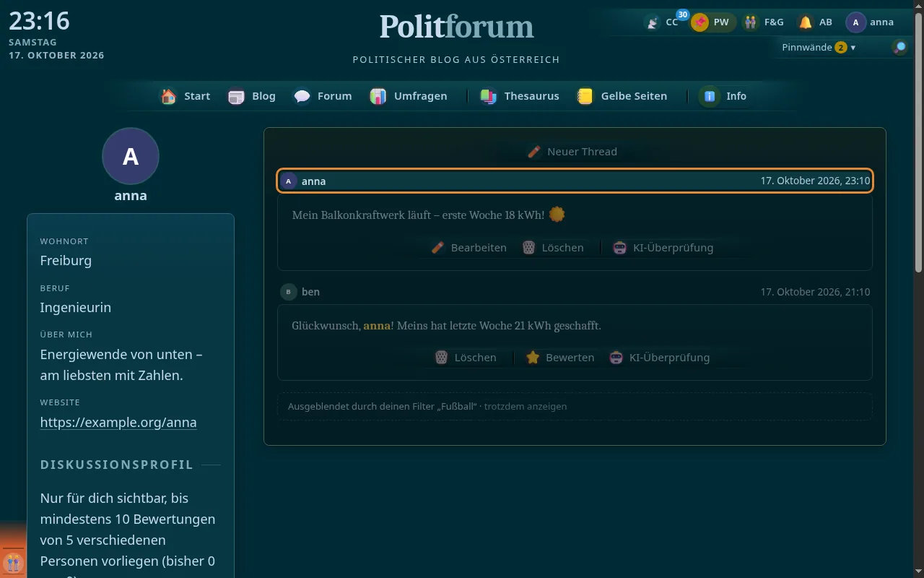Open the F&G people icon

[x=751, y=22]
